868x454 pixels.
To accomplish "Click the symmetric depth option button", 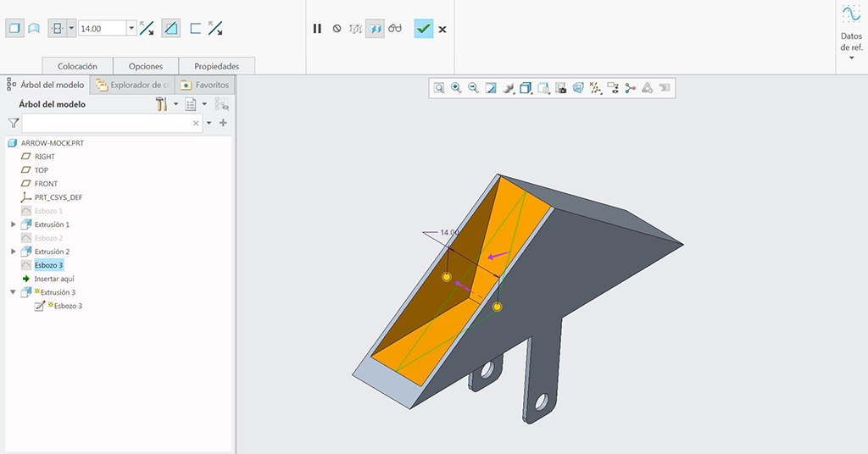I will click(x=58, y=28).
